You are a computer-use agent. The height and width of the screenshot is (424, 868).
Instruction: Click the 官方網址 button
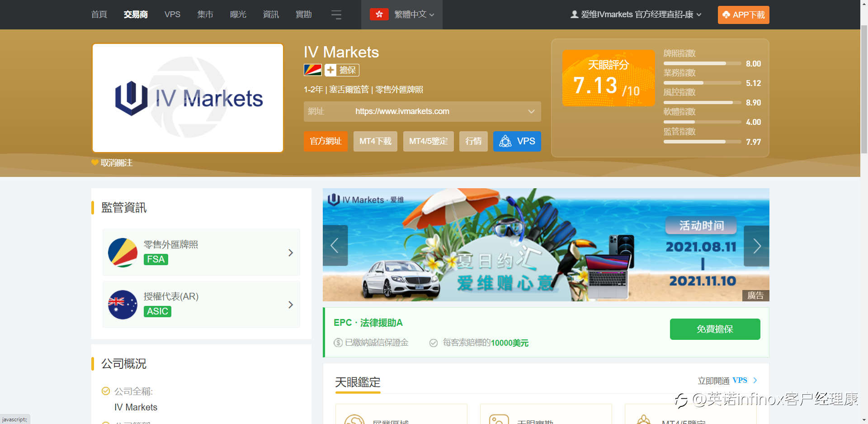325,141
